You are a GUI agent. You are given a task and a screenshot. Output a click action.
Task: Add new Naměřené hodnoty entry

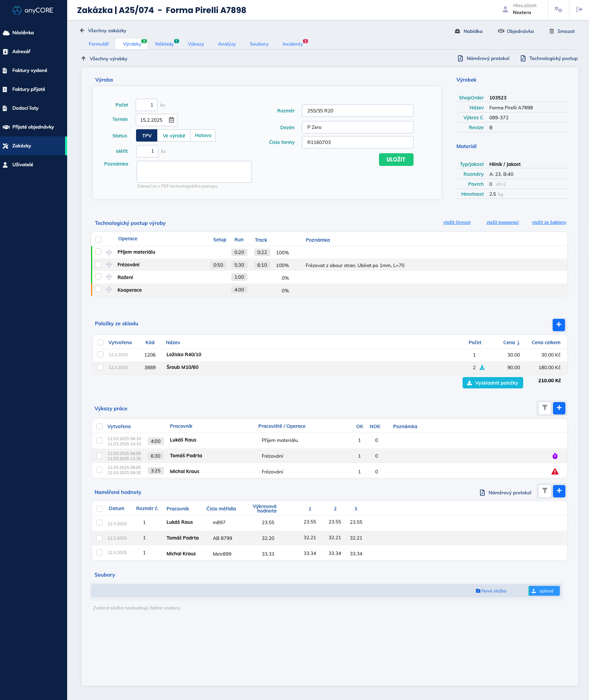pos(559,491)
